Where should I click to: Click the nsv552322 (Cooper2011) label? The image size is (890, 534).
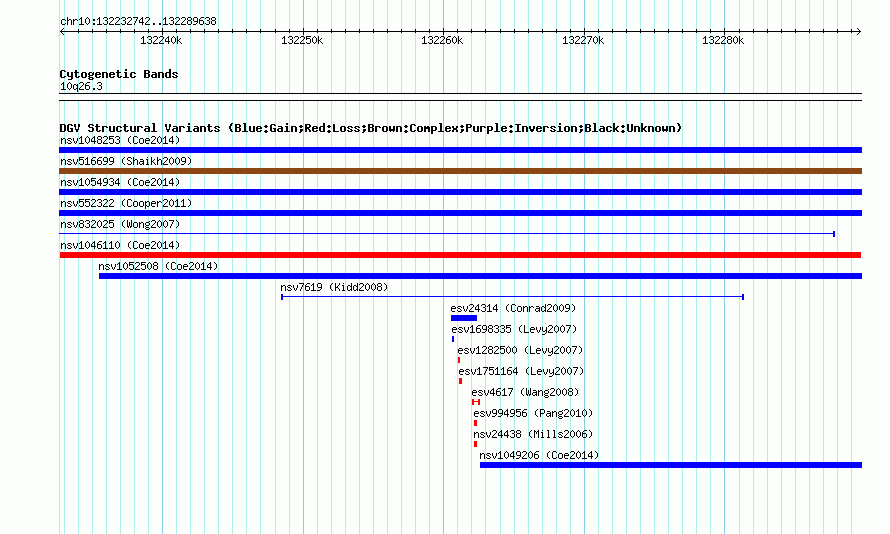126,203
